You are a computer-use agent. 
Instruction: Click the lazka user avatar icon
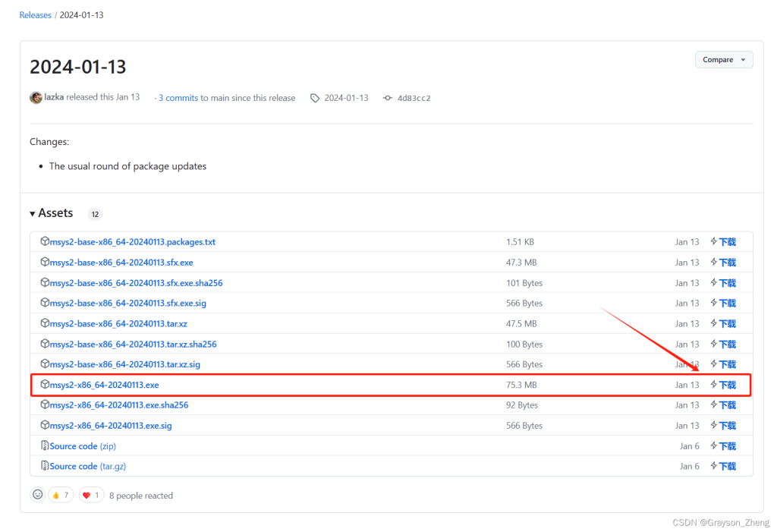point(36,97)
